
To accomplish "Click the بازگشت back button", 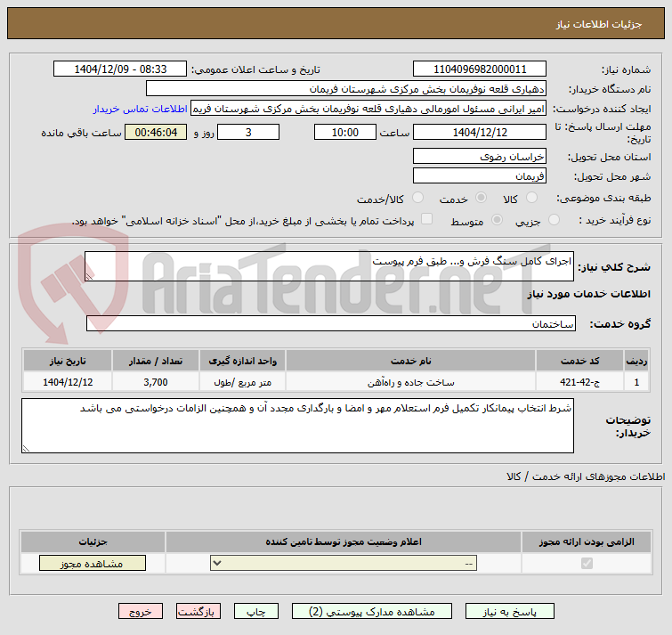I will (198, 612).
